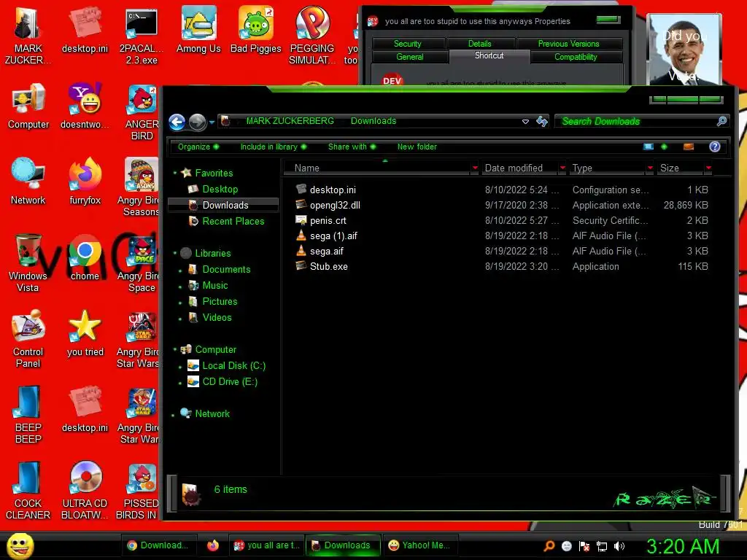Click the Firefox icon on the taskbar
The width and height of the screenshot is (747, 560).
(213, 545)
